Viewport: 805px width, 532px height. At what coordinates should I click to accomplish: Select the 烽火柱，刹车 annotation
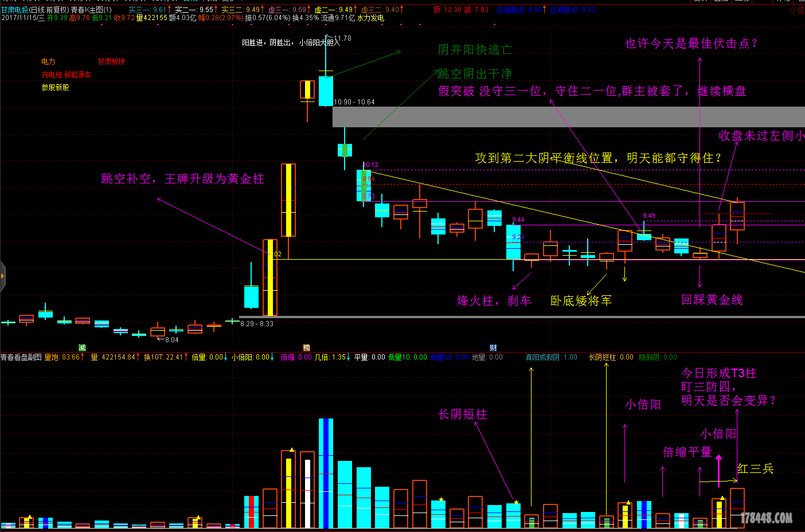point(494,301)
